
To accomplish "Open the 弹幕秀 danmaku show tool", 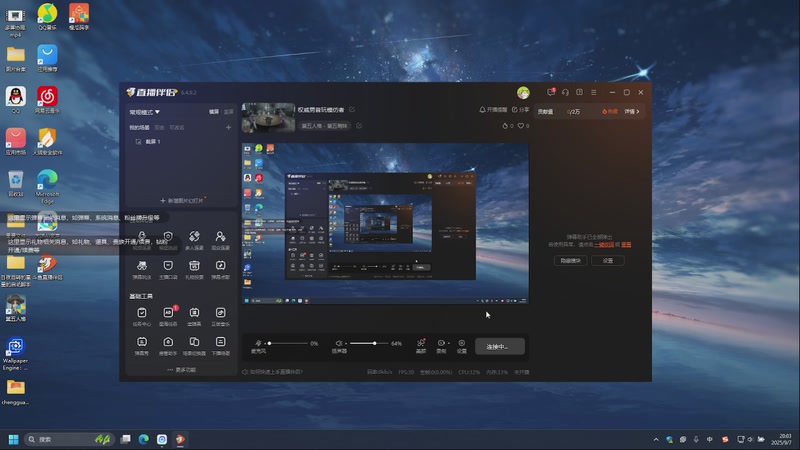I will pyautogui.click(x=142, y=345).
